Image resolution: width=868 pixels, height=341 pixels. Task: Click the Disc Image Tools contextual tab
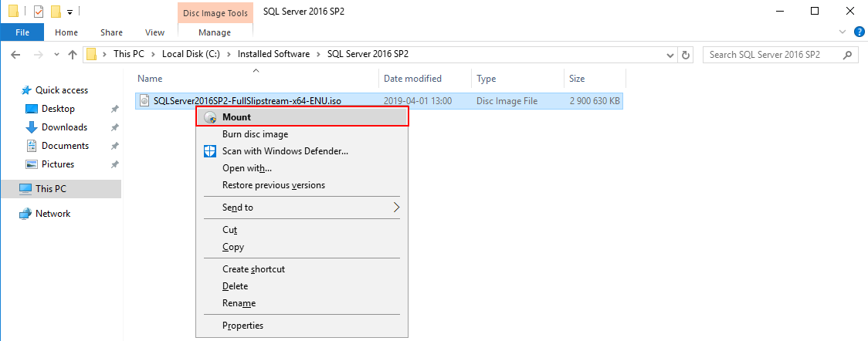click(x=215, y=12)
